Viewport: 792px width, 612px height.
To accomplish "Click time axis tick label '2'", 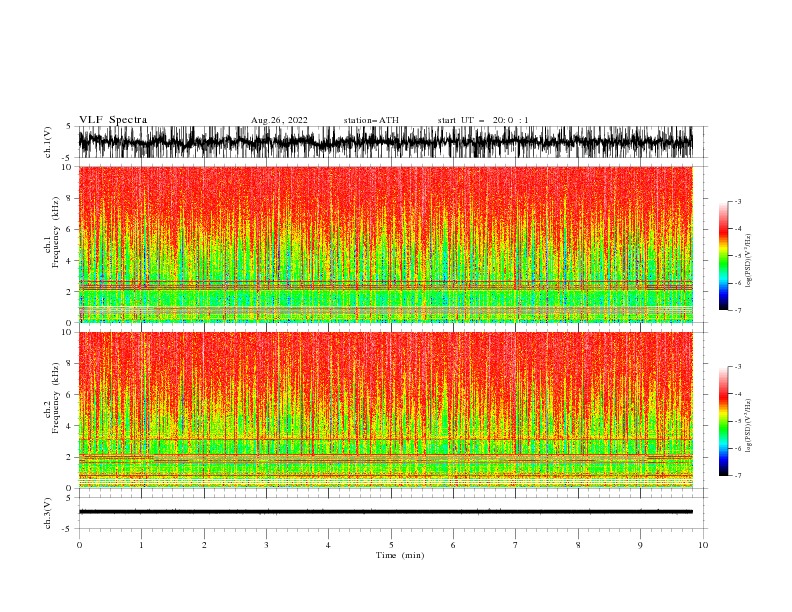I will click(204, 545).
